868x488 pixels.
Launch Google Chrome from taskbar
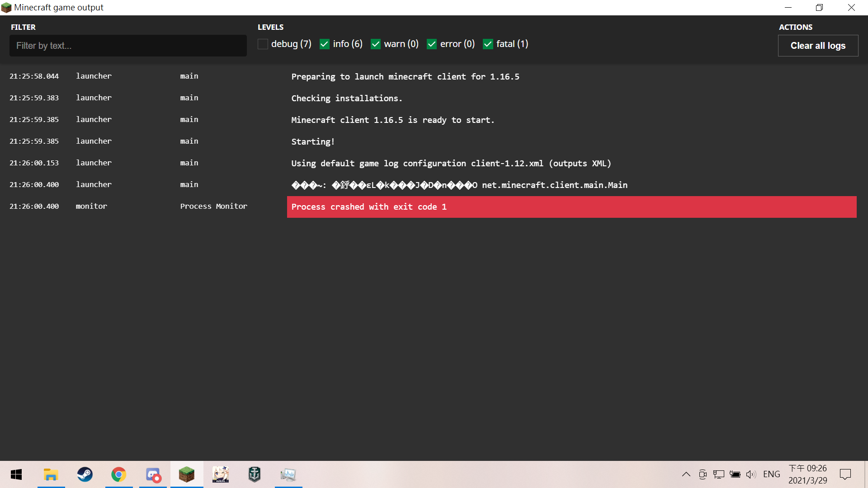118,474
